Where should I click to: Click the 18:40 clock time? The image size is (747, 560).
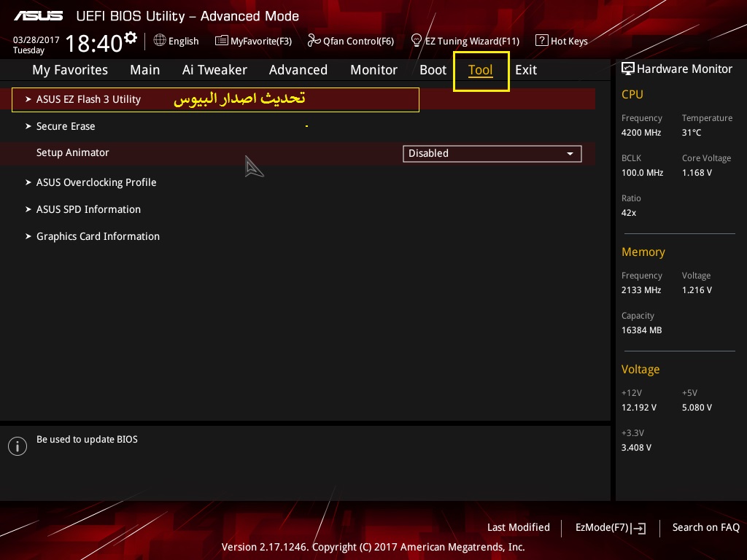click(94, 43)
